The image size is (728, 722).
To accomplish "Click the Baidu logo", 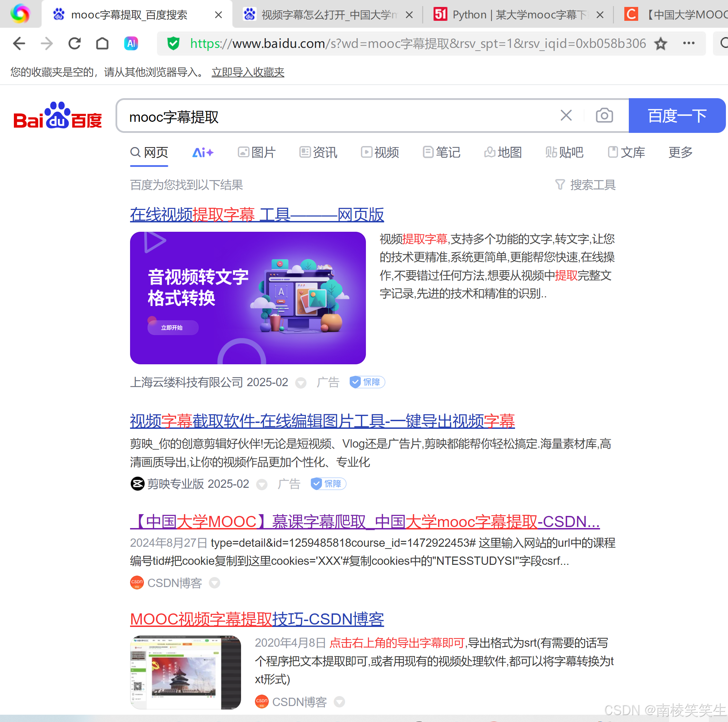I will (57, 116).
